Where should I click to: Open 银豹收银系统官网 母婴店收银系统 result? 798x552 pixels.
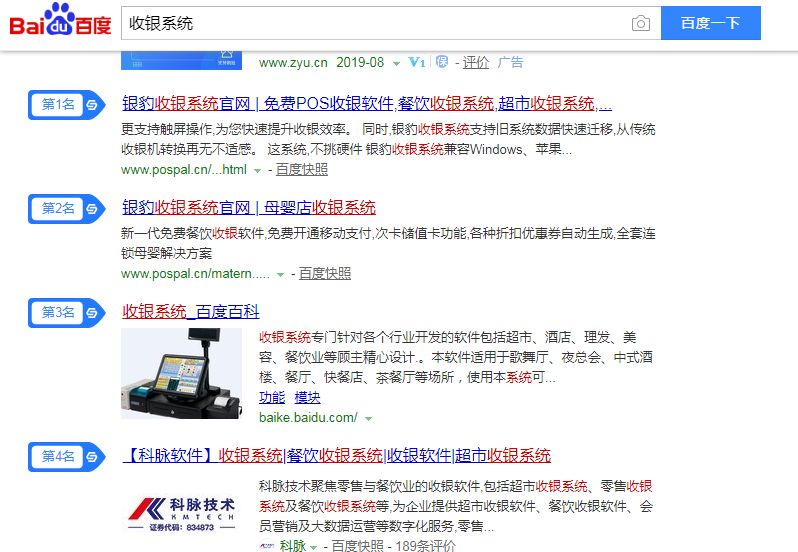click(x=248, y=208)
